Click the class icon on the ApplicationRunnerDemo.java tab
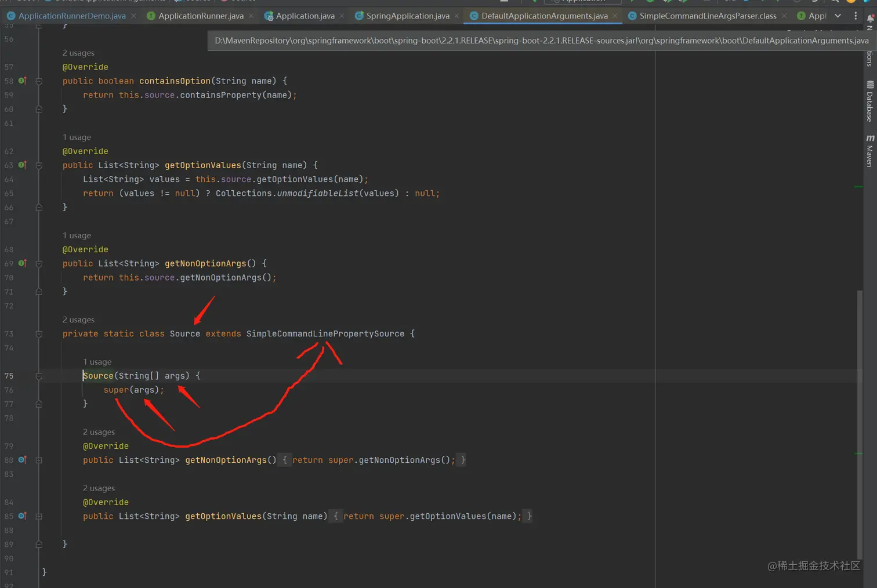 click(x=11, y=16)
